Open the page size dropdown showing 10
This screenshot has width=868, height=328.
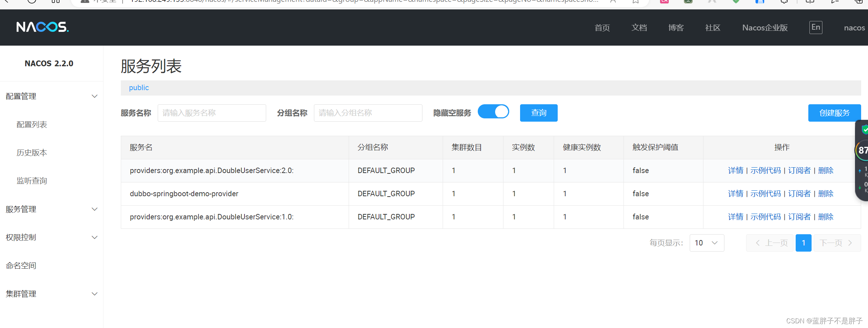(x=707, y=243)
